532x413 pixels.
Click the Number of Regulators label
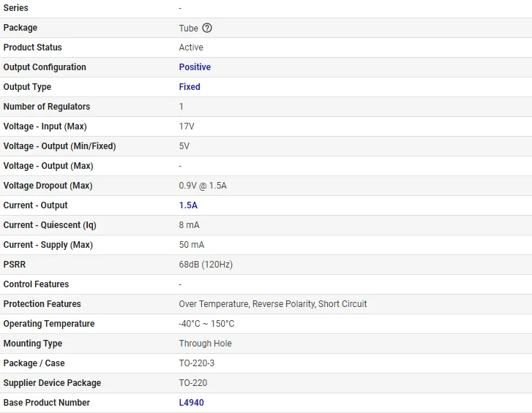pyautogui.click(x=47, y=107)
